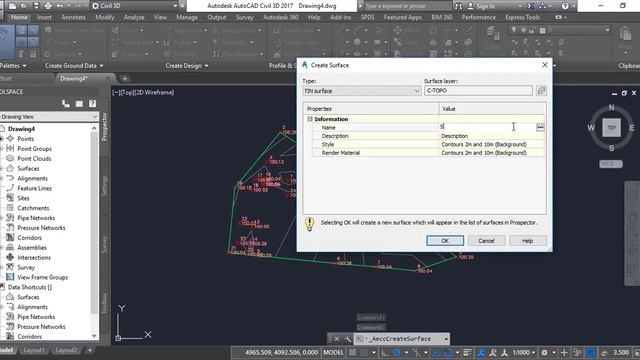640x360 pixels.
Task: Select Sites in Prospector tree
Action: (23, 198)
